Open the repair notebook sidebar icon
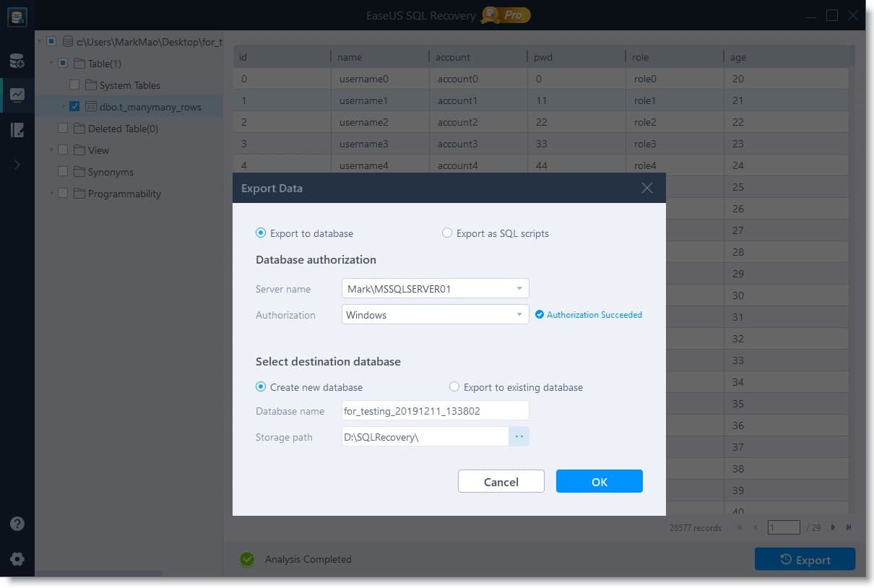Image resolution: width=874 pixels, height=588 pixels. pos(17,130)
